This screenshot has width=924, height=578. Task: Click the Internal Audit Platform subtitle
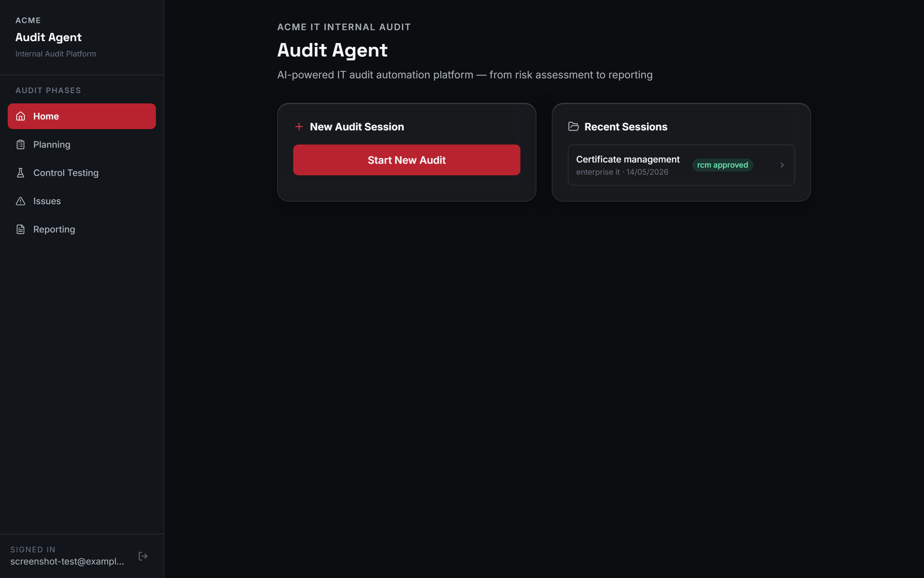tap(56, 54)
